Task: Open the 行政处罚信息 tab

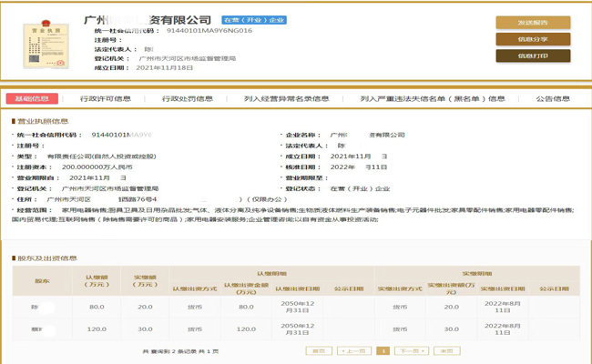Action: [188, 99]
